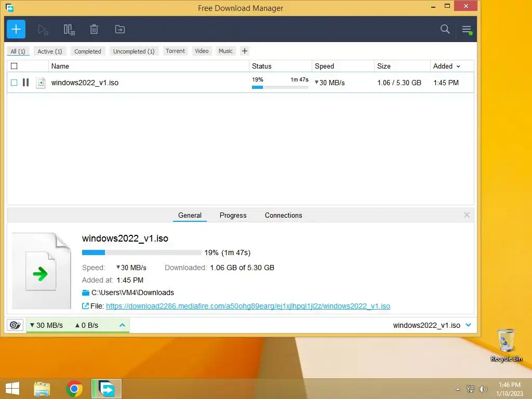Switch to the Connections details tab
The image size is (532, 399).
point(283,215)
